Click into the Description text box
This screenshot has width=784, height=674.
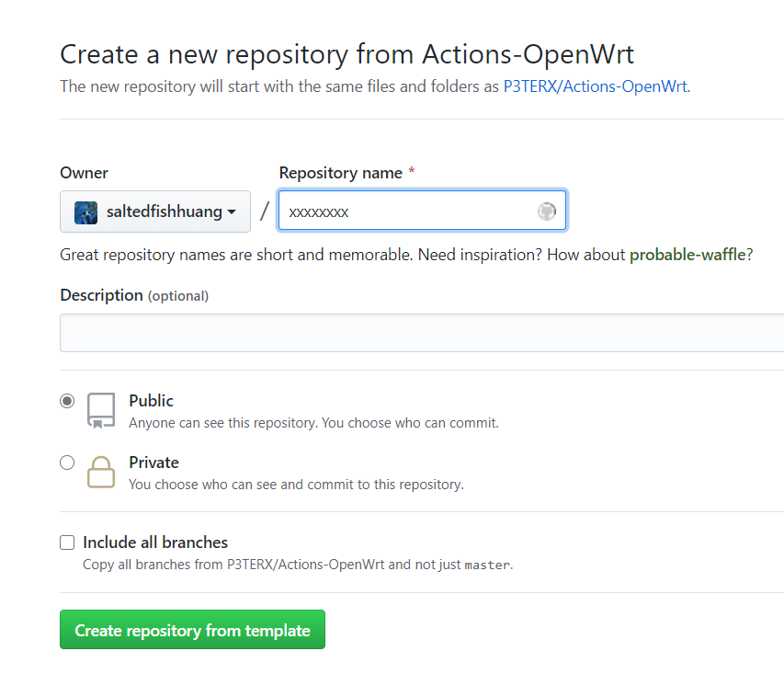422,333
